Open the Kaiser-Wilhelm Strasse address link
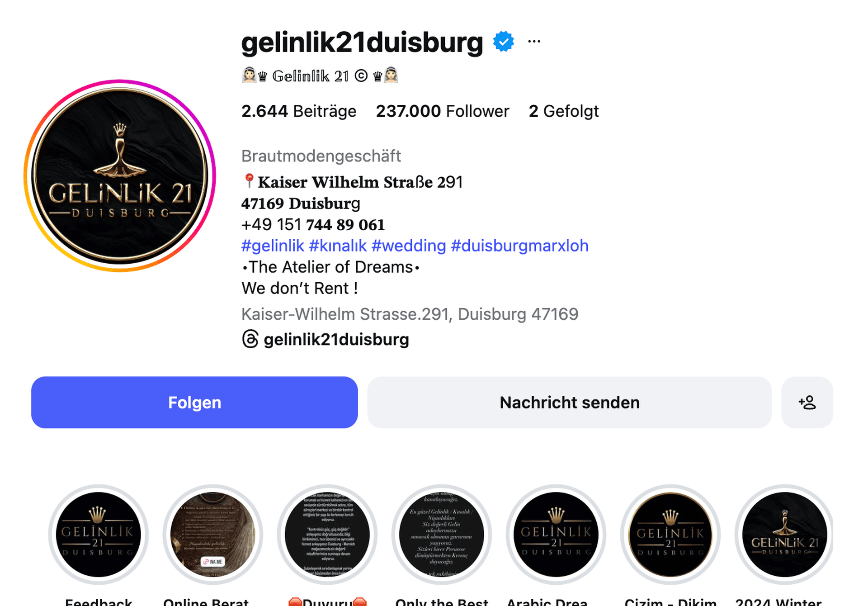This screenshot has height=606, width=868. click(410, 314)
